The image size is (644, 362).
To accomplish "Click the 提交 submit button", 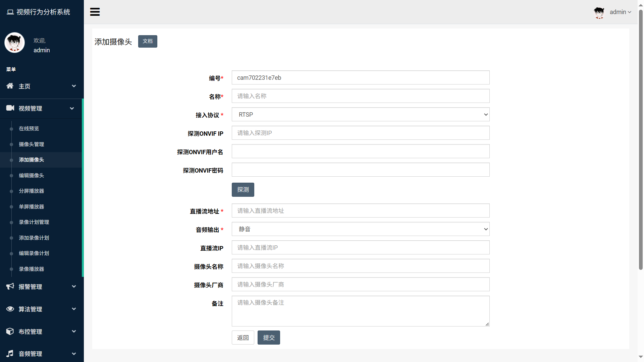I will 269,338.
